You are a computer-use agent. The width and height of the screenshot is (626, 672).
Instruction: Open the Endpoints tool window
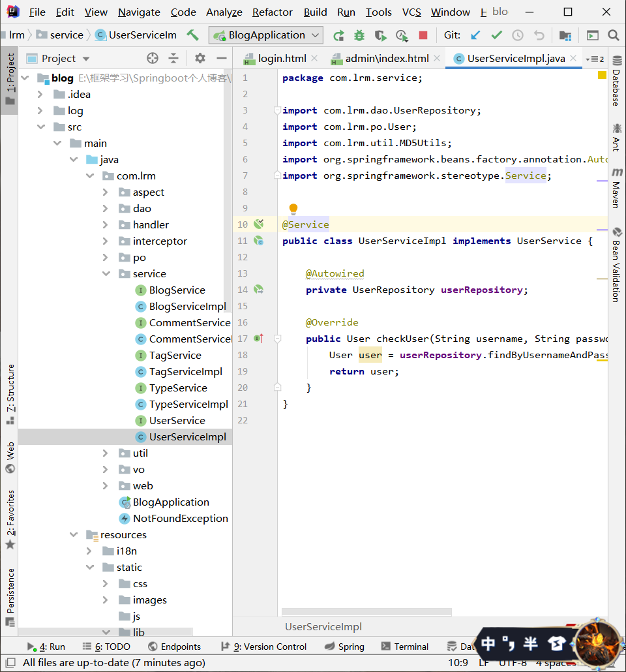[174, 647]
